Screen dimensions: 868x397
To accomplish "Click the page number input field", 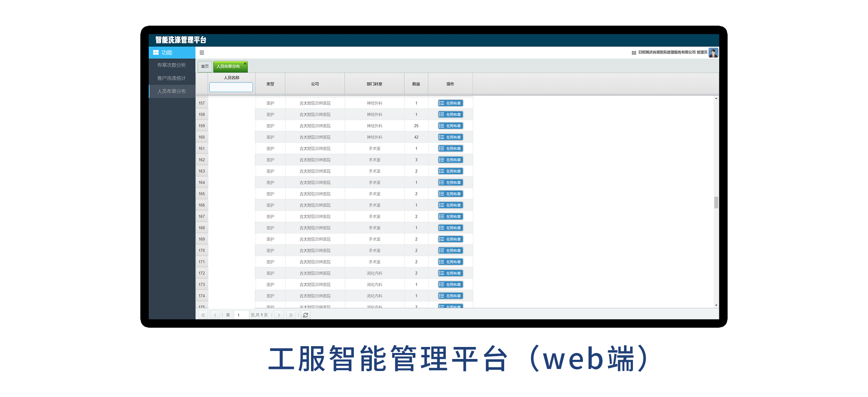I will tap(241, 315).
